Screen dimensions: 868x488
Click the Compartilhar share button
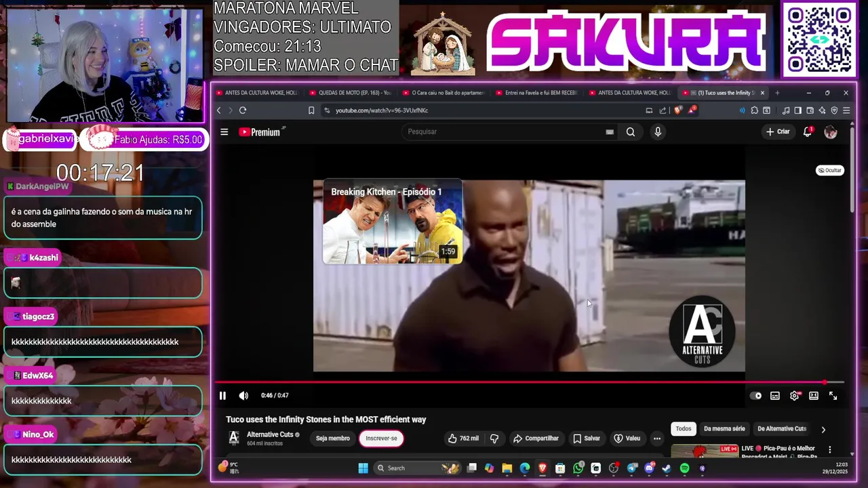click(x=536, y=439)
